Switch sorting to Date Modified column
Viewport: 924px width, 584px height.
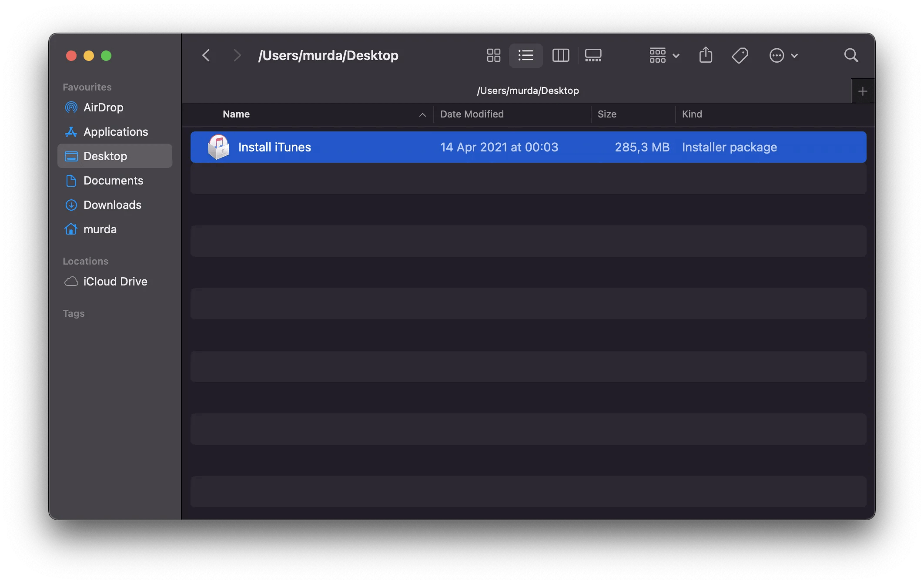(x=472, y=114)
